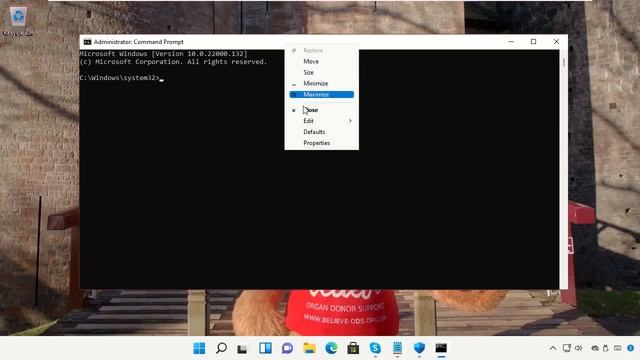Click the Microsoft Corporation copyright line

point(173,62)
